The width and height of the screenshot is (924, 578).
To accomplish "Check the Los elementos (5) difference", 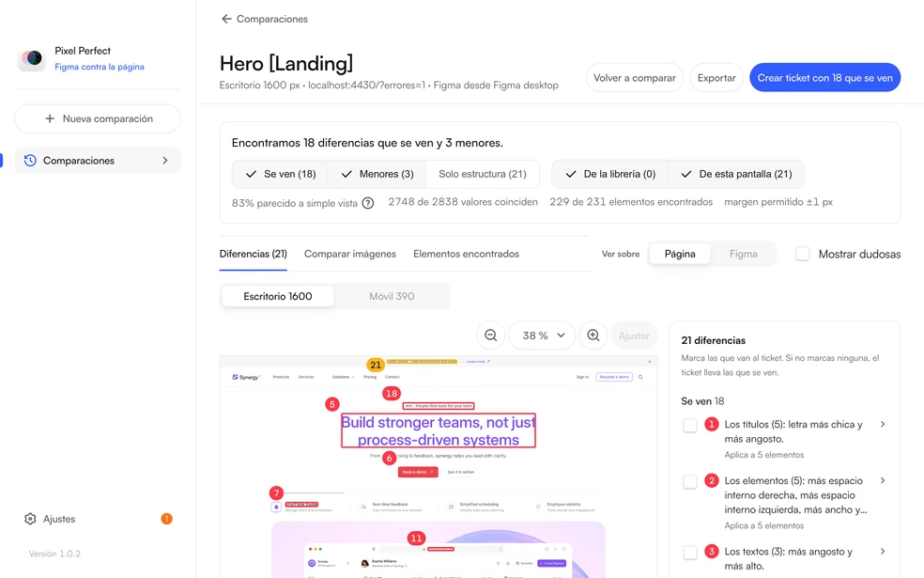I will coord(690,482).
